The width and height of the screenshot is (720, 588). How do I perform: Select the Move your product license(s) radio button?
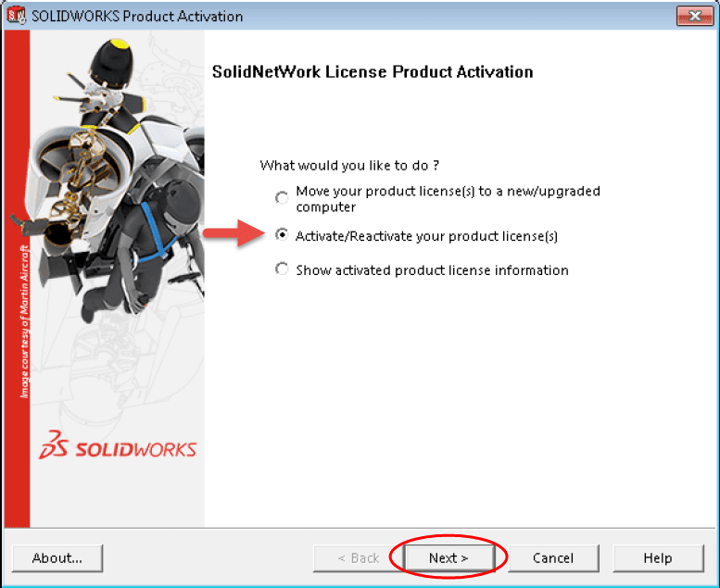coord(282,198)
